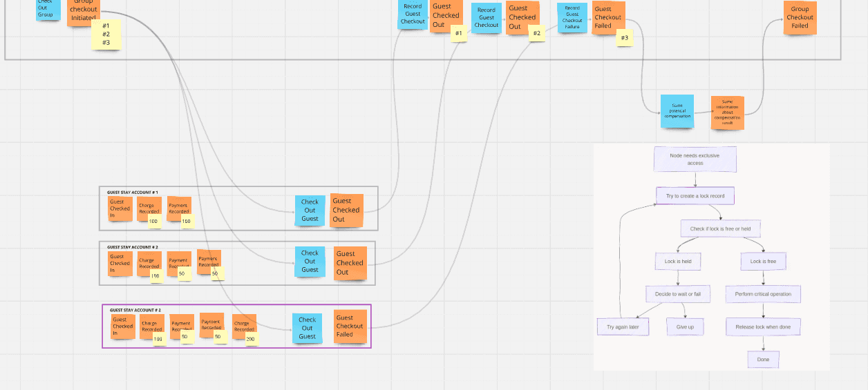Click the 100 note on Account #1 Charge Recorded
The image size is (868, 390).
click(x=153, y=221)
